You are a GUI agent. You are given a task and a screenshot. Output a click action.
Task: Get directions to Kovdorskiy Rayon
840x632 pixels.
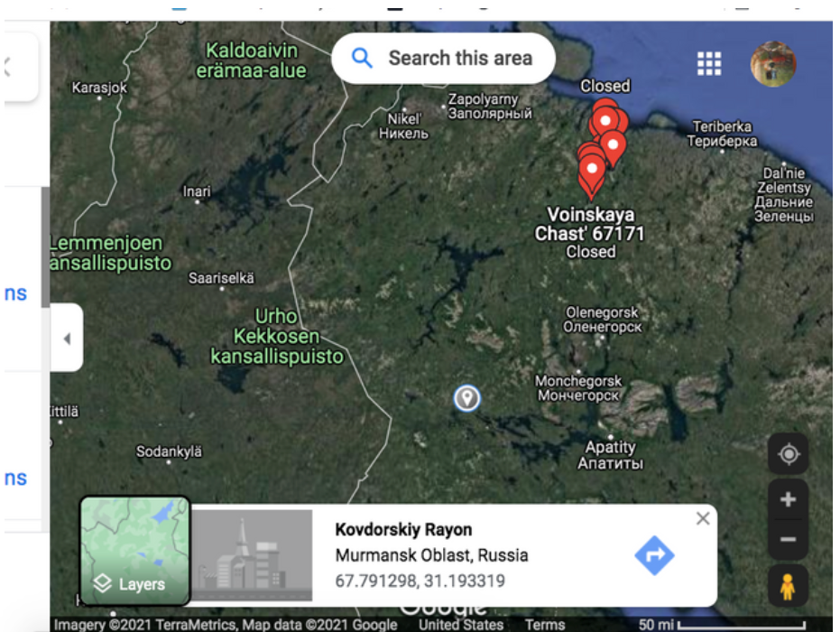pyautogui.click(x=654, y=555)
